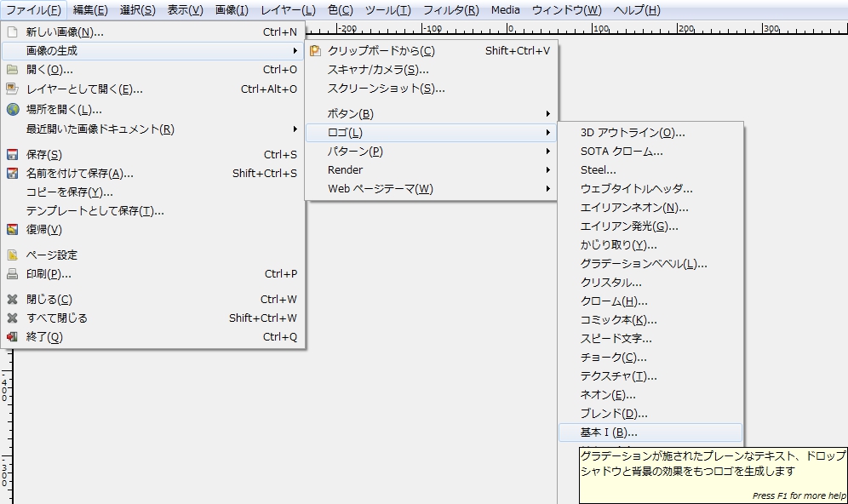Select SOTA クローム... logo script
Viewport: 848px width, 504px height.
pyautogui.click(x=650, y=152)
